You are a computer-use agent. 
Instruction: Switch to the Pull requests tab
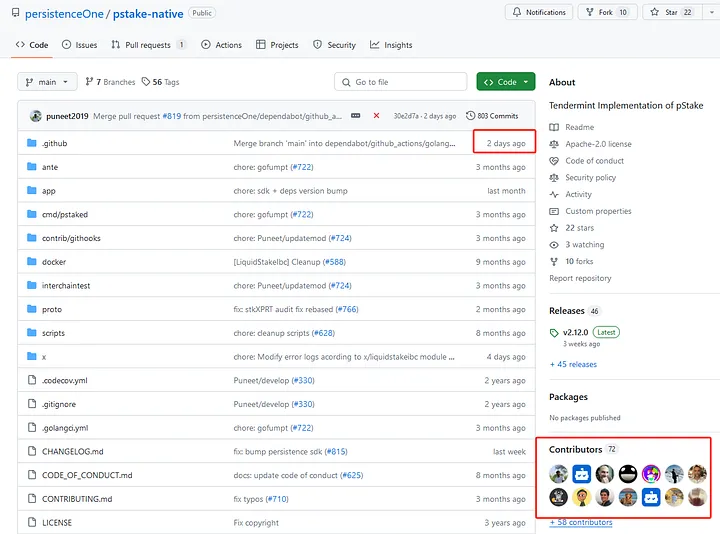(x=148, y=45)
